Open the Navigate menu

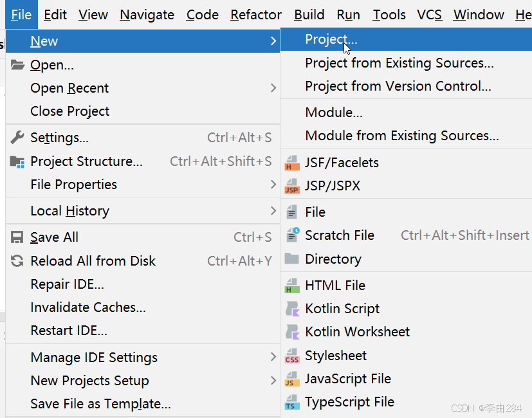147,15
